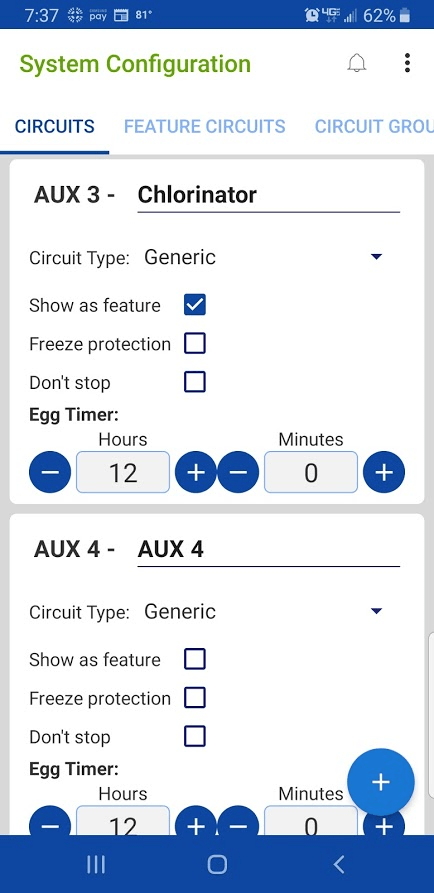Check Show as feature for AUX 4

[x=195, y=659]
